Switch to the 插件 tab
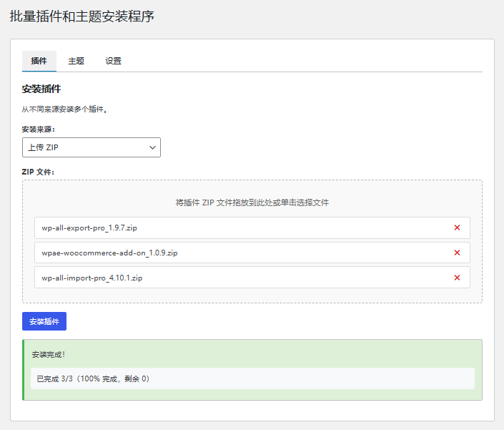504x430 pixels. tap(39, 62)
